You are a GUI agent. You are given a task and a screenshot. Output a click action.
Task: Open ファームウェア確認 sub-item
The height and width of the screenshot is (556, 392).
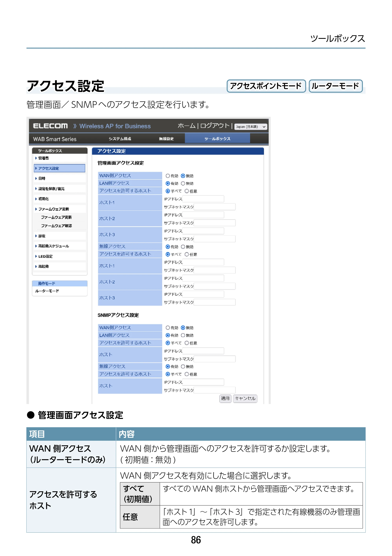56,226
